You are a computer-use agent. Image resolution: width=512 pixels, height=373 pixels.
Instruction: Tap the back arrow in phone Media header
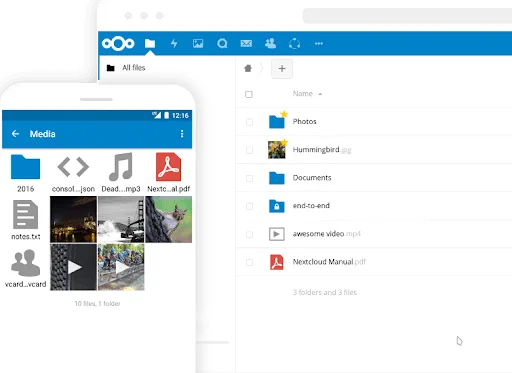[15, 134]
